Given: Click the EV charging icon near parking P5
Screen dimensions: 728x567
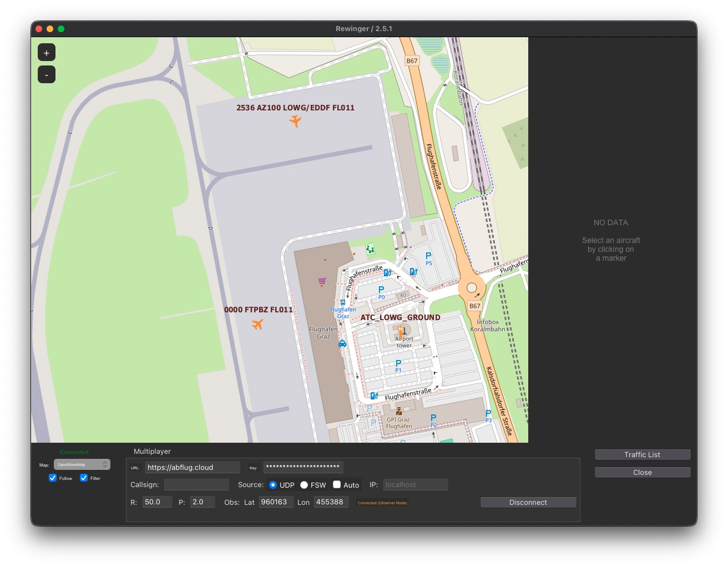Looking at the screenshot, I should [x=413, y=271].
